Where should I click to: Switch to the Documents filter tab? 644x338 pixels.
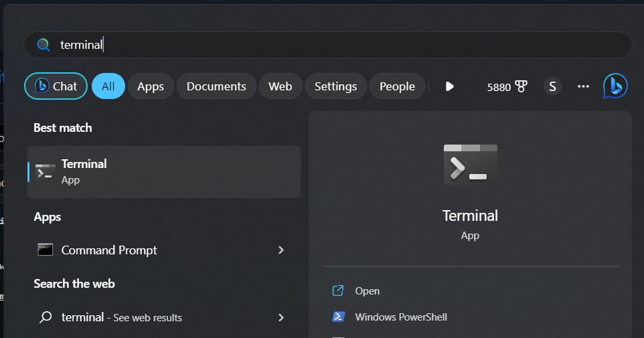[x=216, y=86]
